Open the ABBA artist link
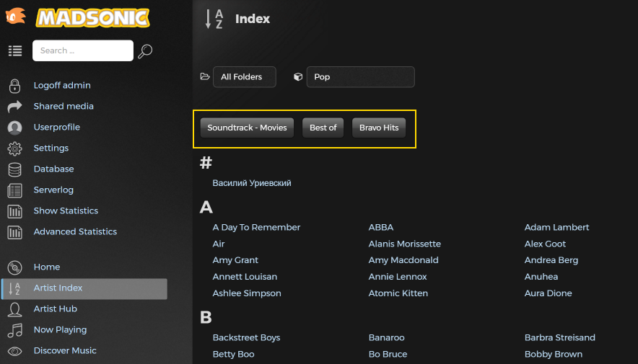Viewport: 638px width, 364px height. click(381, 227)
